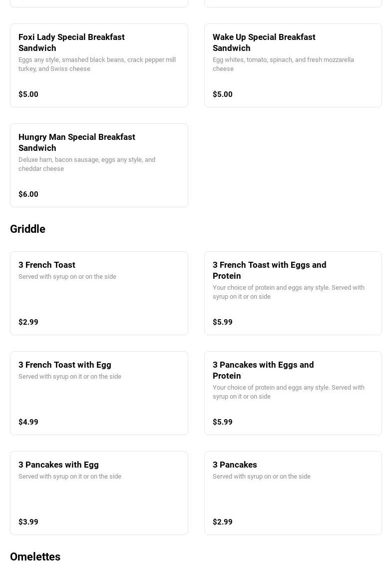Viewport: 392px width, 562px height.
Task: Select 3 French Toast with Egg item
Action: tap(65, 365)
